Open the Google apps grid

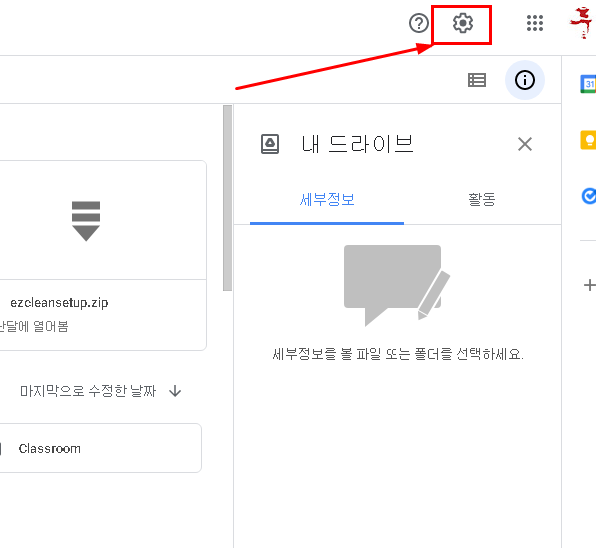pos(535,23)
